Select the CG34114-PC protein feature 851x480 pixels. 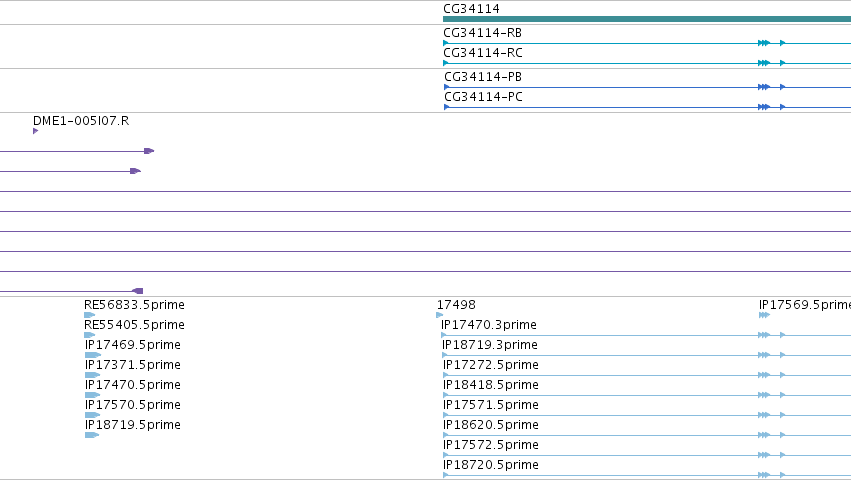(x=647, y=107)
